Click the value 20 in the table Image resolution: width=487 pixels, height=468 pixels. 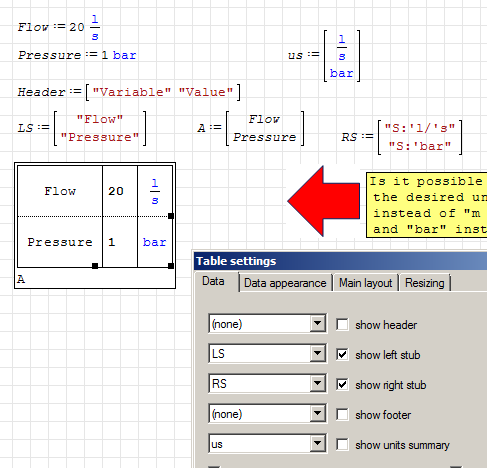click(x=116, y=191)
